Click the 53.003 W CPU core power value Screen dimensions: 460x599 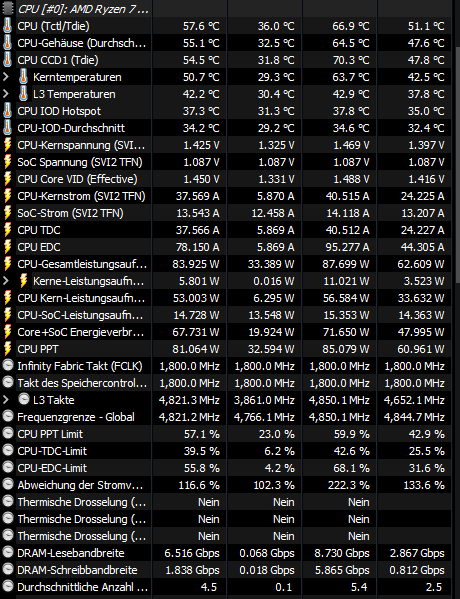pos(196,298)
